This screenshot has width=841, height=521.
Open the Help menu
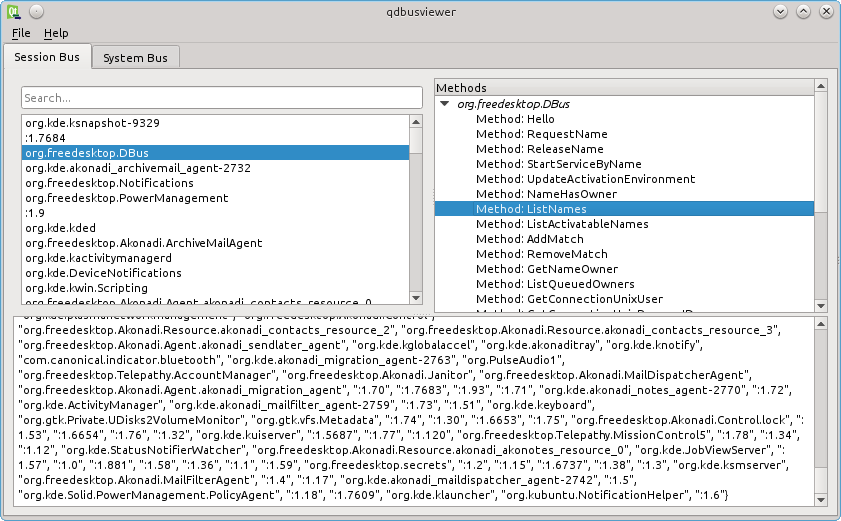coord(56,33)
